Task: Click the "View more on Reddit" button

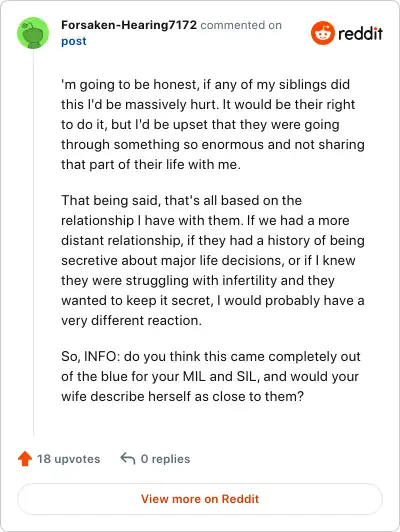Action: coord(200,499)
